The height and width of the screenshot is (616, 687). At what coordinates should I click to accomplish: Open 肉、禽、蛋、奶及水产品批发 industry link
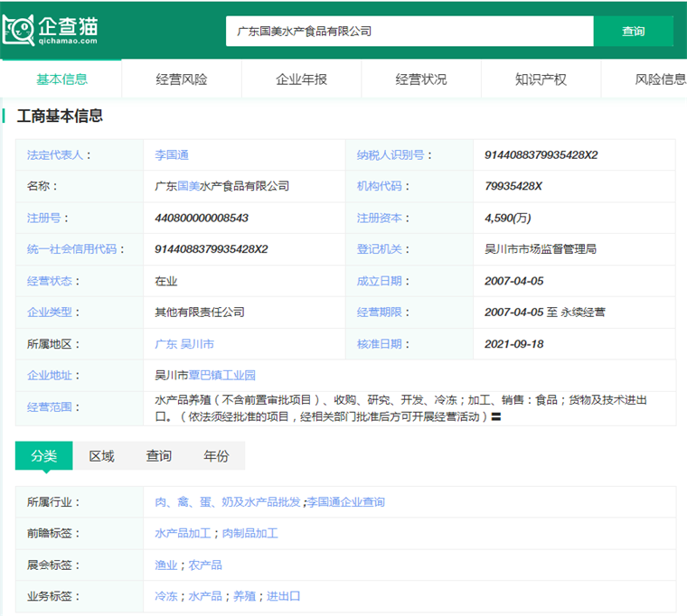click(228, 501)
